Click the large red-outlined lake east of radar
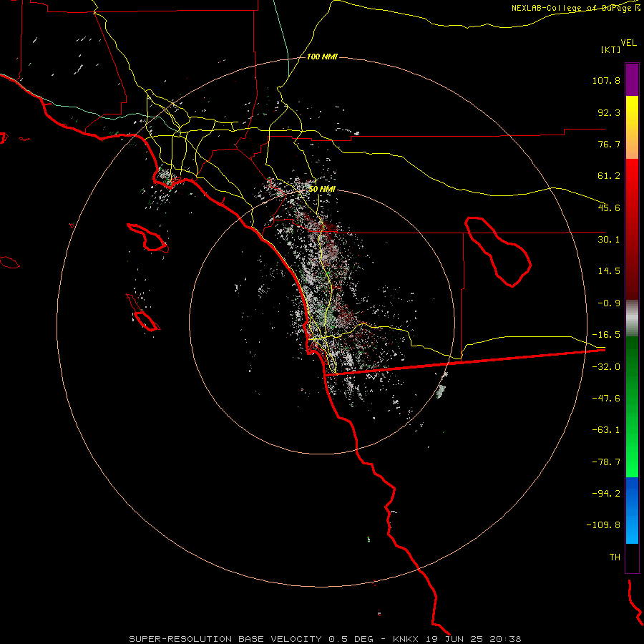Image resolution: width=644 pixels, height=644 pixels. [x=498, y=252]
